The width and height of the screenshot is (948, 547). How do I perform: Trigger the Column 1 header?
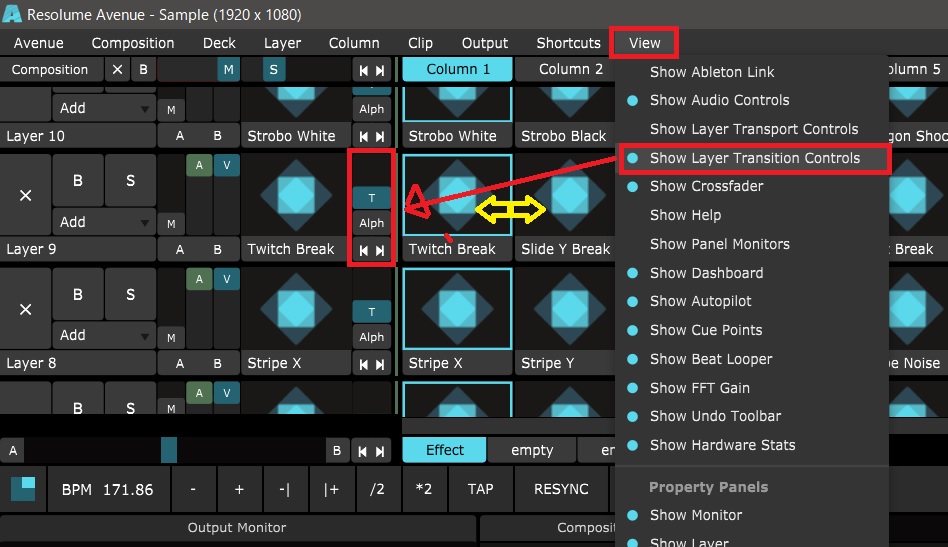pos(458,70)
